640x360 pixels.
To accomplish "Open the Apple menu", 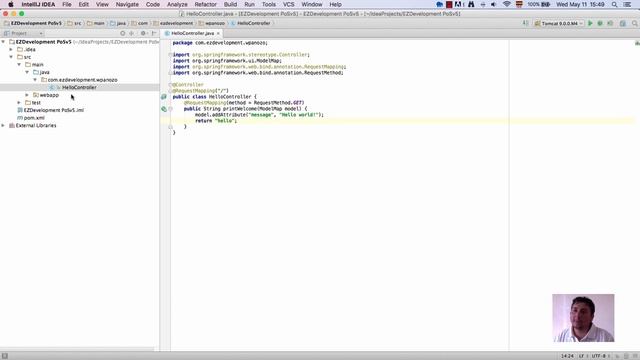I will pos(11,4).
